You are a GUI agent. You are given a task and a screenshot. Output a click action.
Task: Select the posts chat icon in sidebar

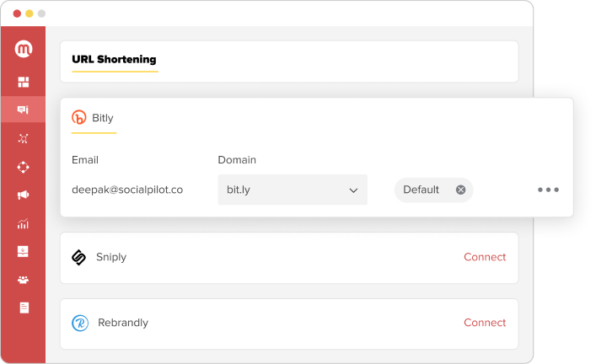point(24,110)
